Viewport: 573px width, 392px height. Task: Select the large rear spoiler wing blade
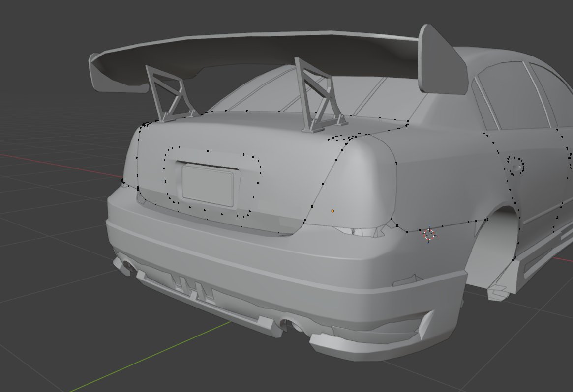pos(256,55)
